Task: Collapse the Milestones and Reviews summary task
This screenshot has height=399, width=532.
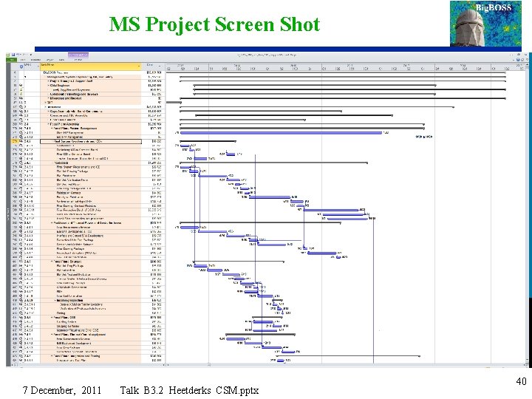Action: (48, 98)
